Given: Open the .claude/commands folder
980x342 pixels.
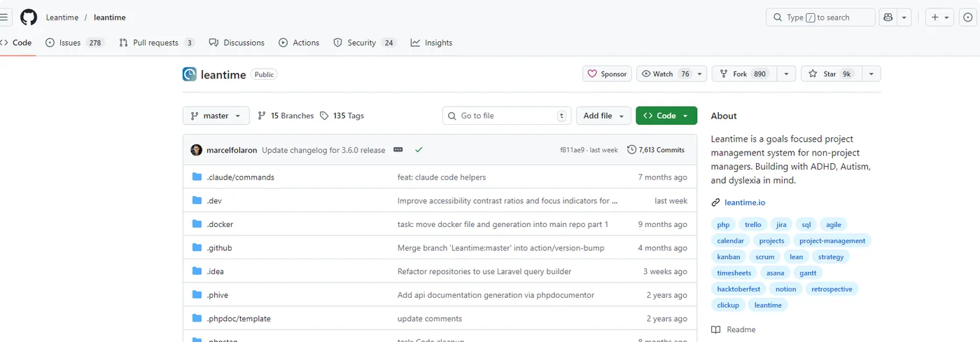Looking at the screenshot, I should pyautogui.click(x=240, y=177).
